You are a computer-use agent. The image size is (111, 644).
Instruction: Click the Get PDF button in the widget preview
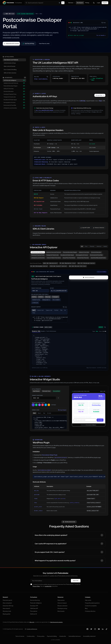(x=100, y=420)
